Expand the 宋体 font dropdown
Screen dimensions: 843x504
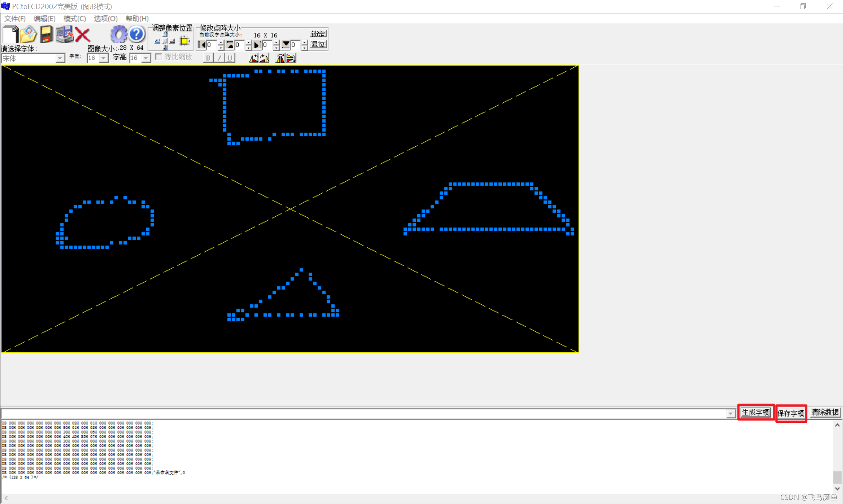click(60, 58)
